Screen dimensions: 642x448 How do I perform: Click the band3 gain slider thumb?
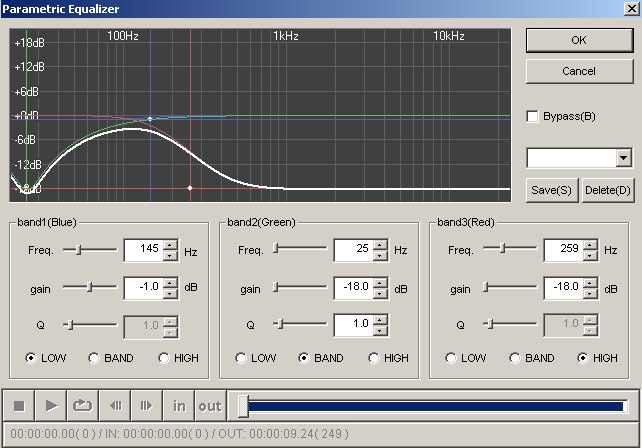(486, 287)
